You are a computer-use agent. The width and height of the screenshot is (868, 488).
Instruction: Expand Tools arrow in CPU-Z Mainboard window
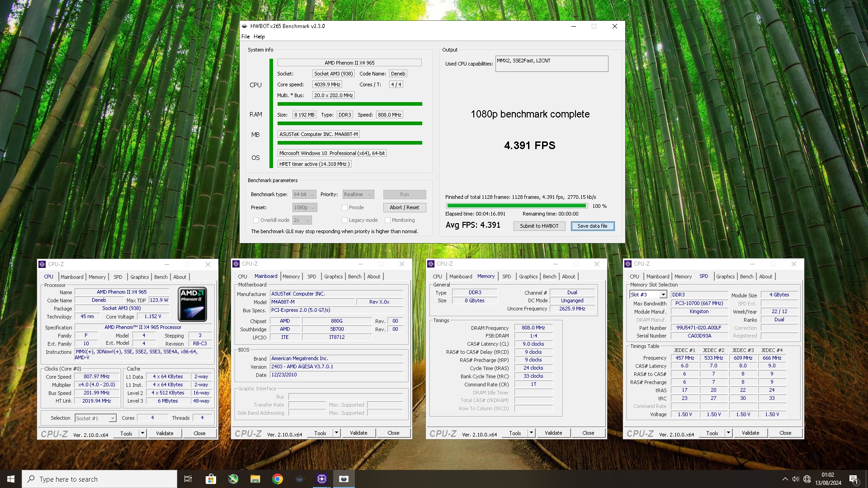pos(336,433)
